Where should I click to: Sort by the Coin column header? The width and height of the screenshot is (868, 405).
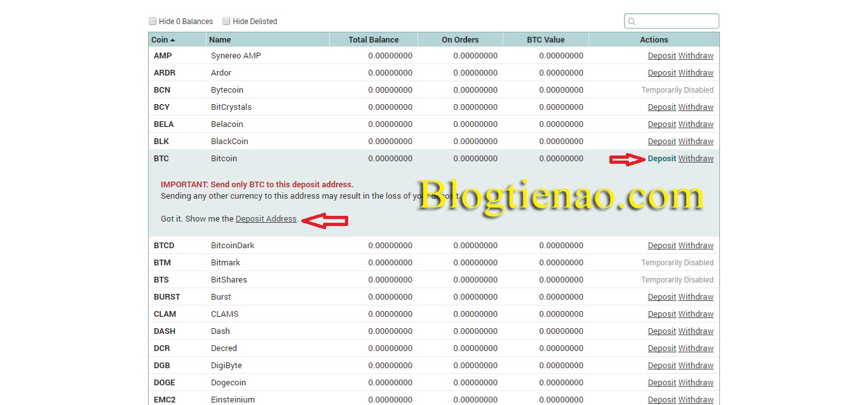coord(163,39)
